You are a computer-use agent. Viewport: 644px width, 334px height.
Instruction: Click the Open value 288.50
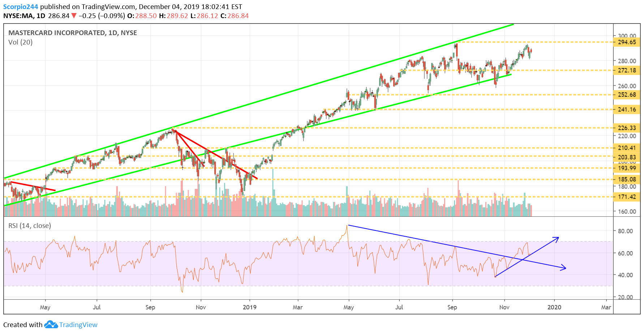[x=146, y=16]
